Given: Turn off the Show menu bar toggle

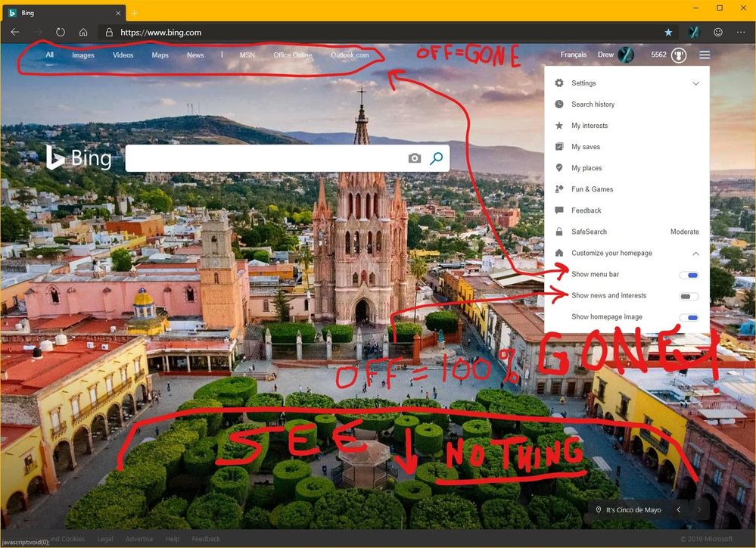Looking at the screenshot, I should [689, 276].
